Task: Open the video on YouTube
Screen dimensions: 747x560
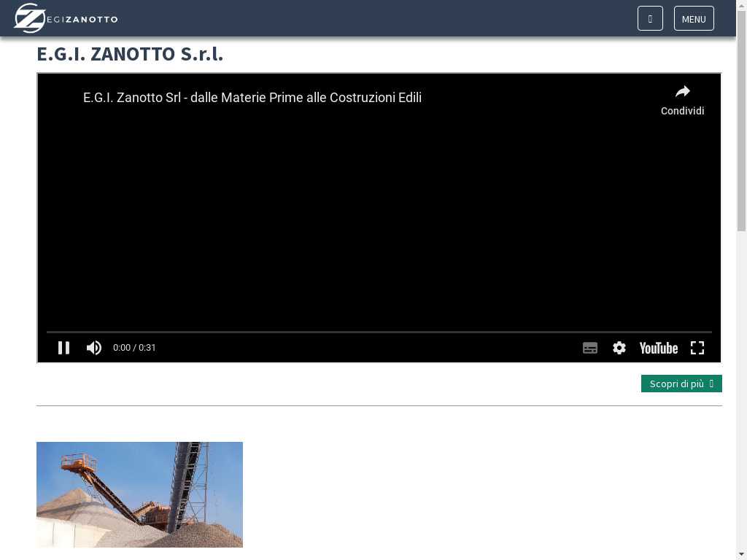Action: coord(659,348)
